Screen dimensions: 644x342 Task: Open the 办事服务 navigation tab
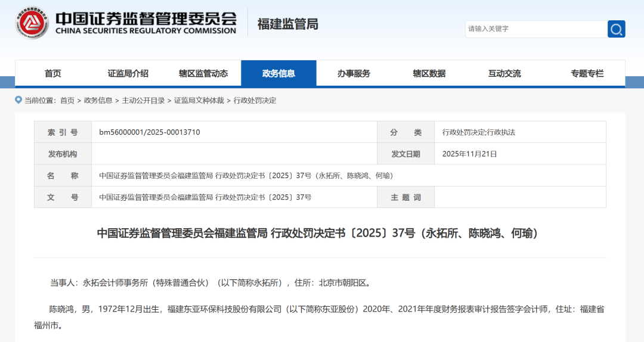[x=354, y=73]
